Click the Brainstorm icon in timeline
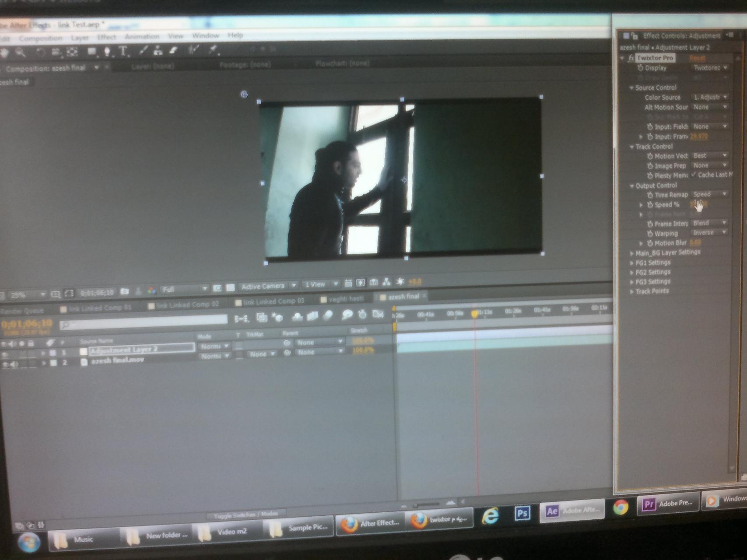Screen dimensions: 747x560 coord(347,315)
